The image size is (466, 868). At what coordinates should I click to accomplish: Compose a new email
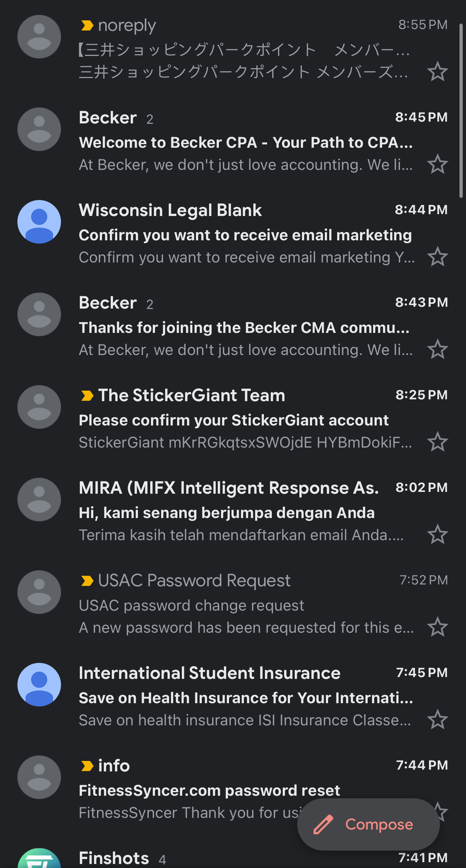(368, 824)
